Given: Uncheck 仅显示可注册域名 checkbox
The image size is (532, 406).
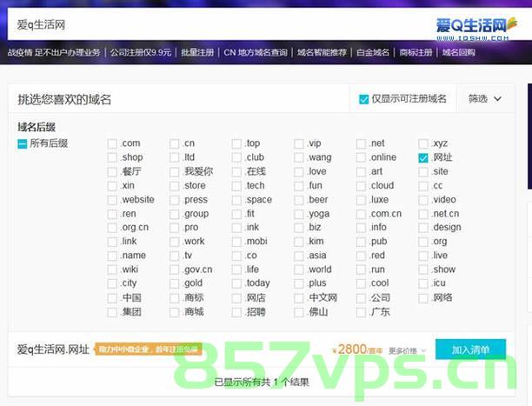Looking at the screenshot, I should pyautogui.click(x=363, y=99).
